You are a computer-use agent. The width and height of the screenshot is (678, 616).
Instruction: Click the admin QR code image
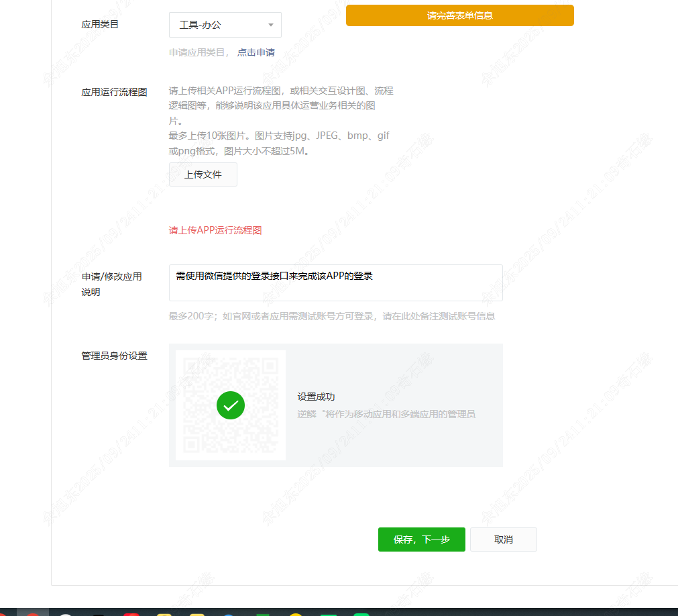coord(231,405)
